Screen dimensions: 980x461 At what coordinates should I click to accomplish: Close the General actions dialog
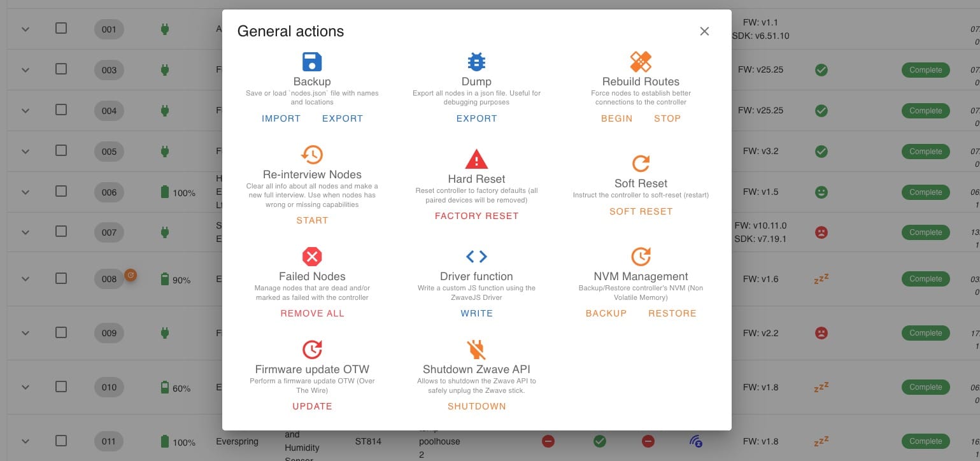click(x=704, y=31)
